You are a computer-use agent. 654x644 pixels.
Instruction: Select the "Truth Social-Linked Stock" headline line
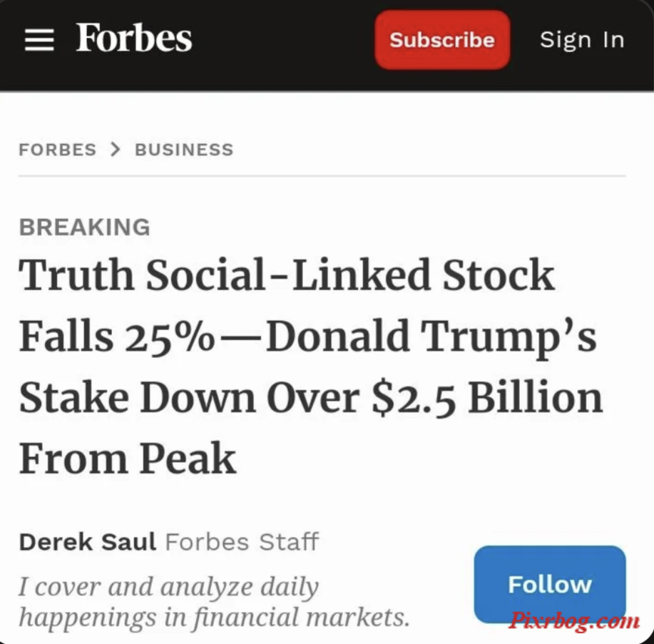(287, 275)
